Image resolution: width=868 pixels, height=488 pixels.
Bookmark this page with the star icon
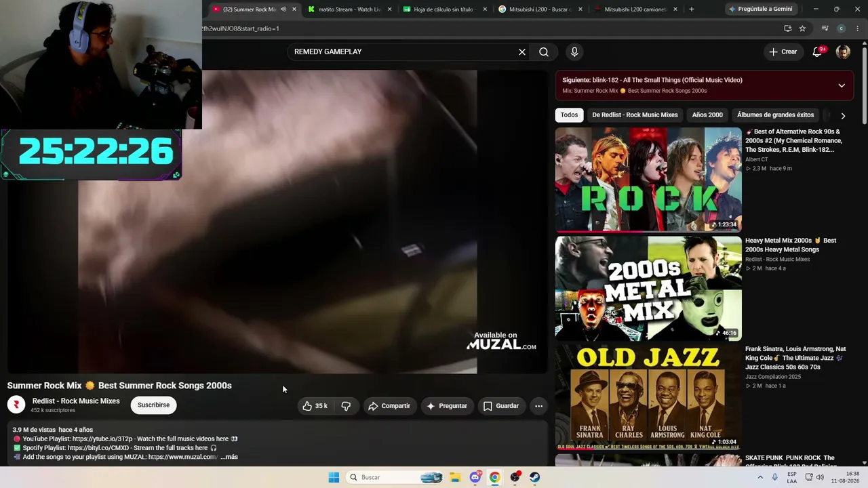point(802,28)
